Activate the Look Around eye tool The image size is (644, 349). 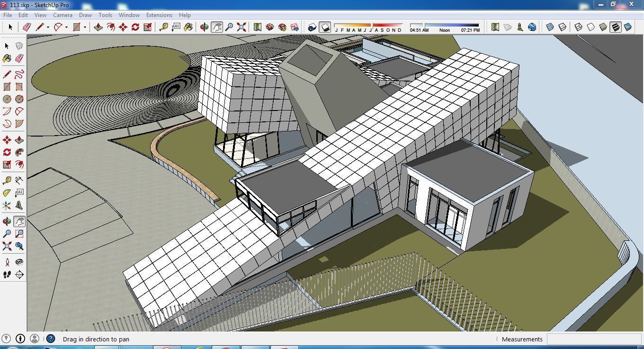(19, 262)
